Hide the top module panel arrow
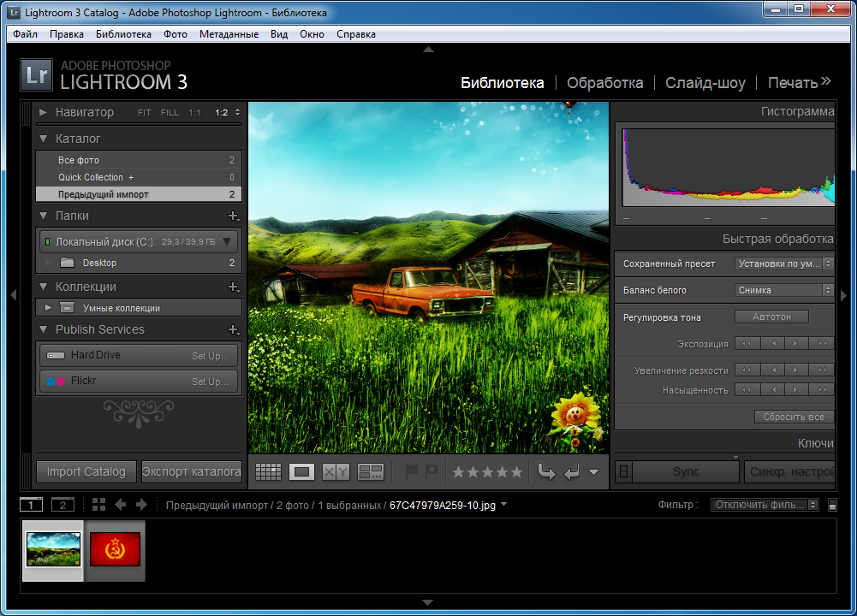Image resolution: width=857 pixels, height=616 pixels. (428, 50)
